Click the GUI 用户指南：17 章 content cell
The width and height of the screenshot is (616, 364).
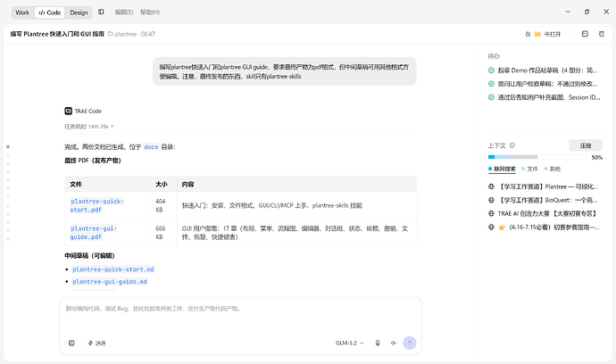coord(295,233)
